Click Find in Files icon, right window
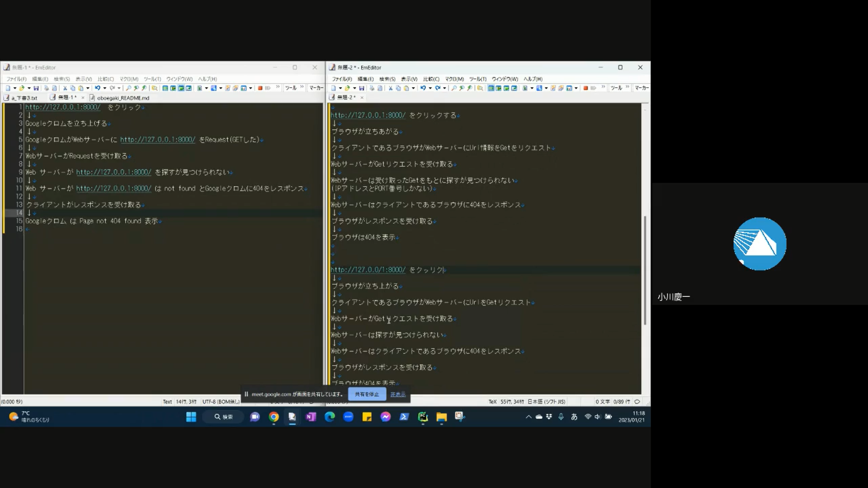Image resolution: width=868 pixels, height=488 pixels. [480, 88]
